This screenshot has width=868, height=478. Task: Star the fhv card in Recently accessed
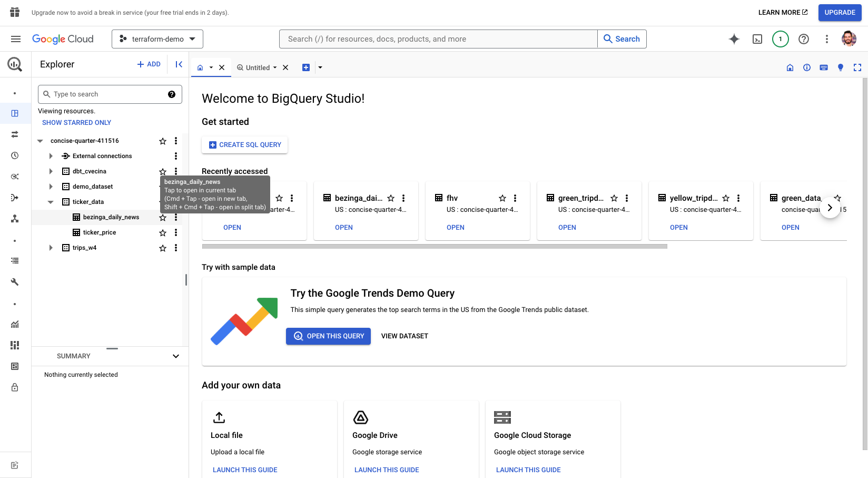[x=502, y=198]
